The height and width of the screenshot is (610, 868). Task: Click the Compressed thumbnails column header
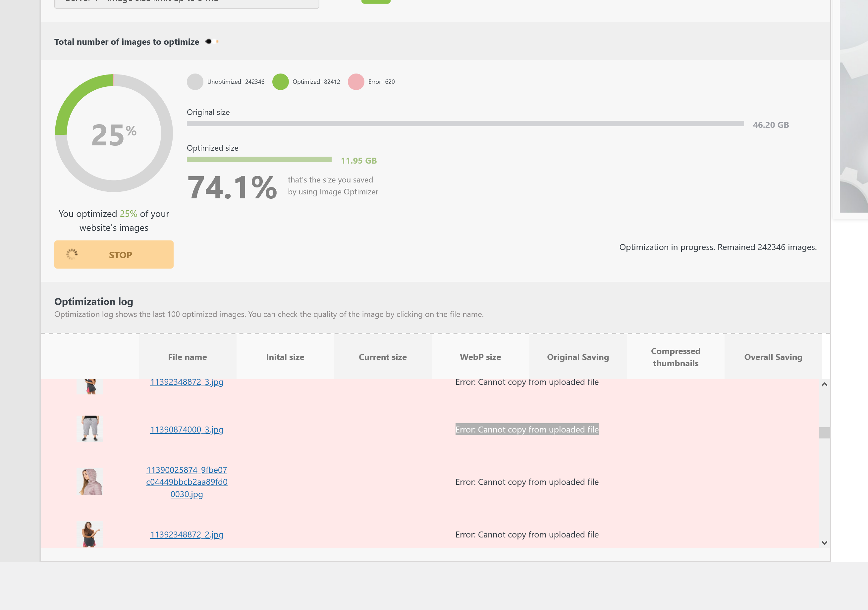point(676,357)
